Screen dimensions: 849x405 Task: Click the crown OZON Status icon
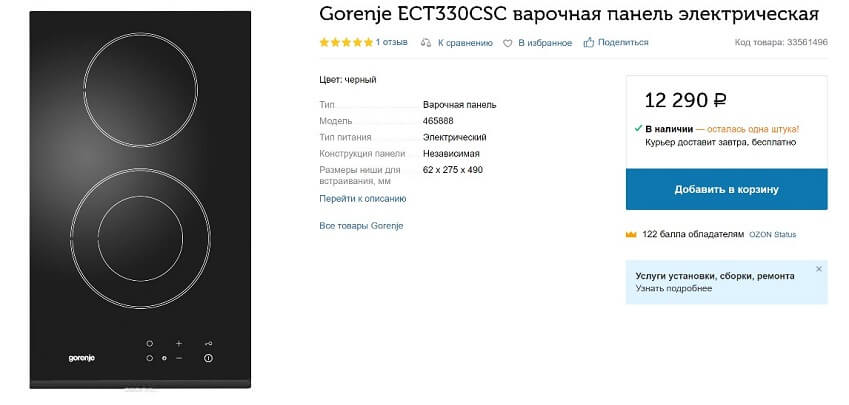631,234
